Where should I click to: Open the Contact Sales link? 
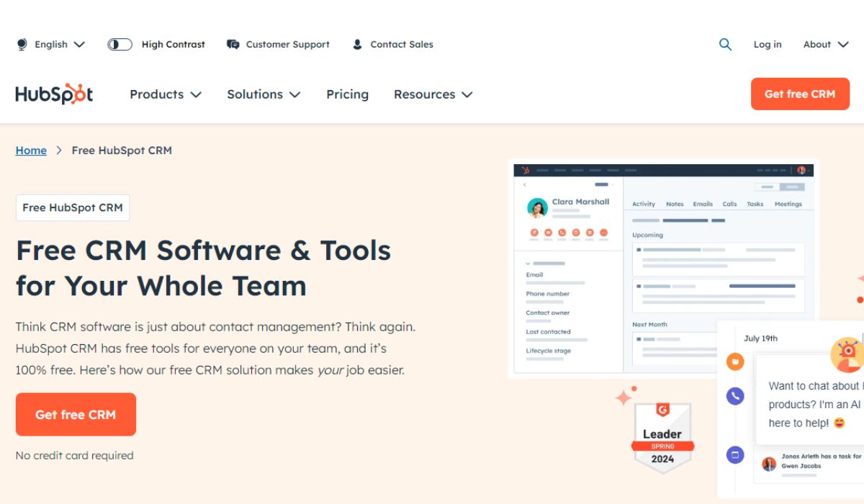coord(402,45)
